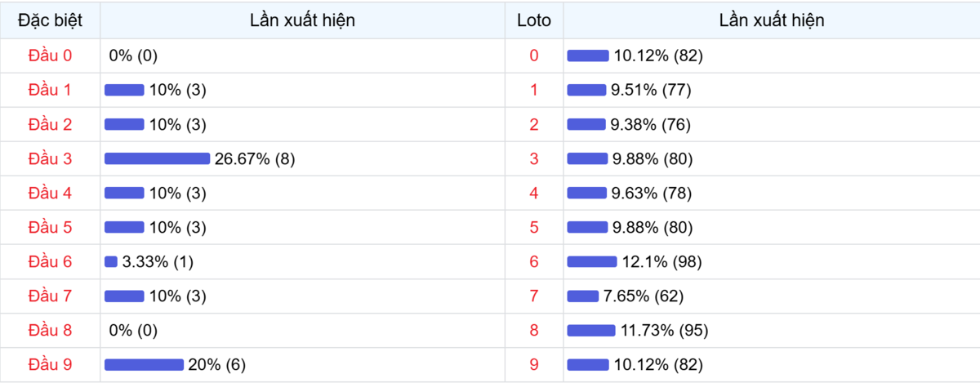The width and height of the screenshot is (980, 383).
Task: Click the '9.51% (77)' value text
Action: [x=652, y=90]
